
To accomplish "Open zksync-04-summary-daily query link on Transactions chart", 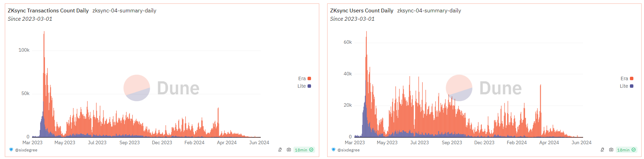I will (124, 11).
